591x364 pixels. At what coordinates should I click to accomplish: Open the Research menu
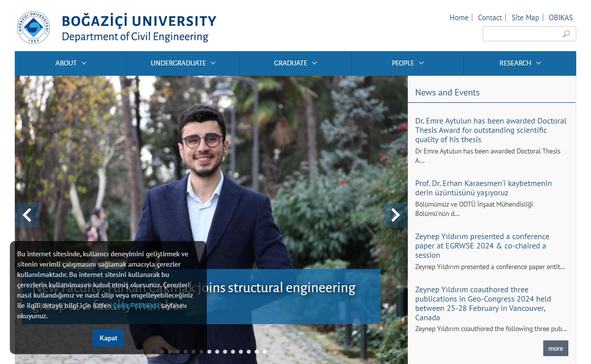tap(520, 63)
